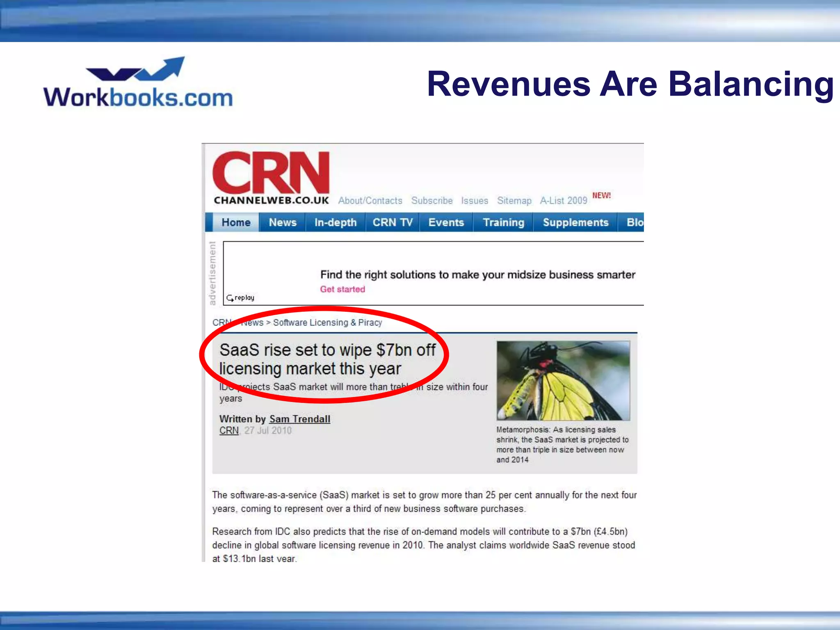
Task: Click the CRN ChannelWeb logo
Action: tap(271, 178)
